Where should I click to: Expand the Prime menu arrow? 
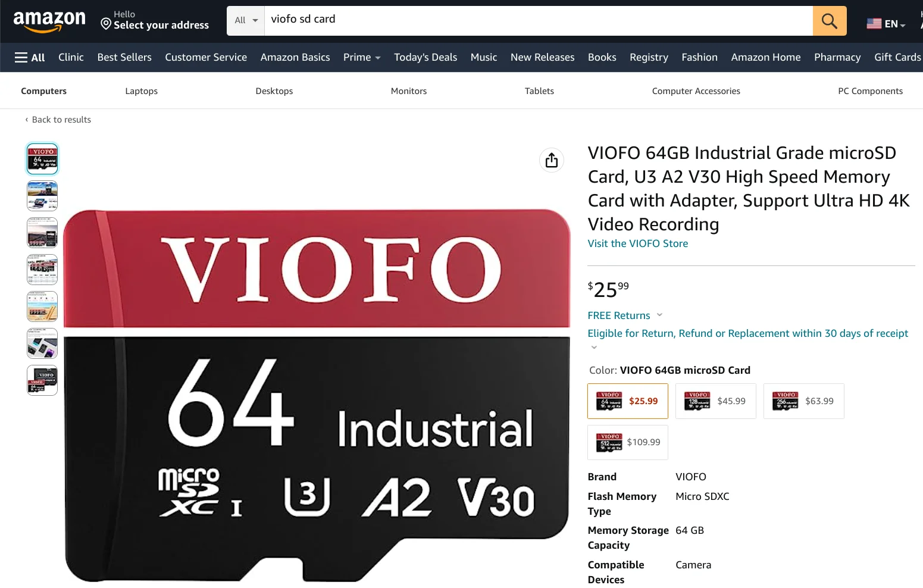378,58
